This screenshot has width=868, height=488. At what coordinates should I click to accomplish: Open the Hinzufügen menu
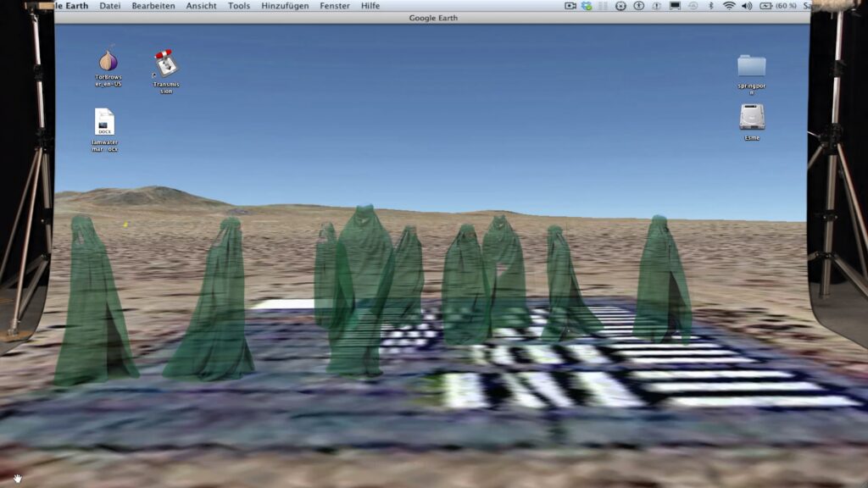click(x=285, y=6)
